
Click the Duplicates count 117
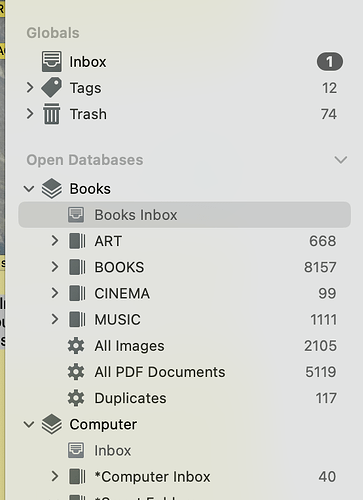pos(326,398)
